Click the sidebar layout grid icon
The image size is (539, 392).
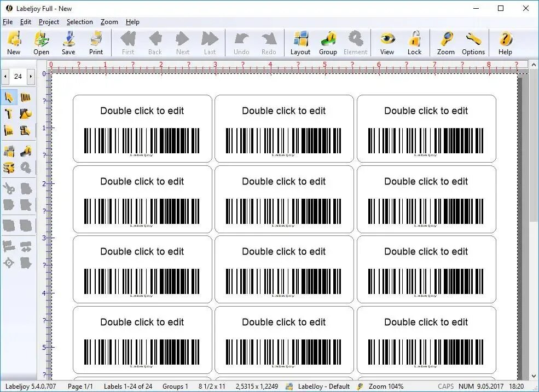click(9, 151)
